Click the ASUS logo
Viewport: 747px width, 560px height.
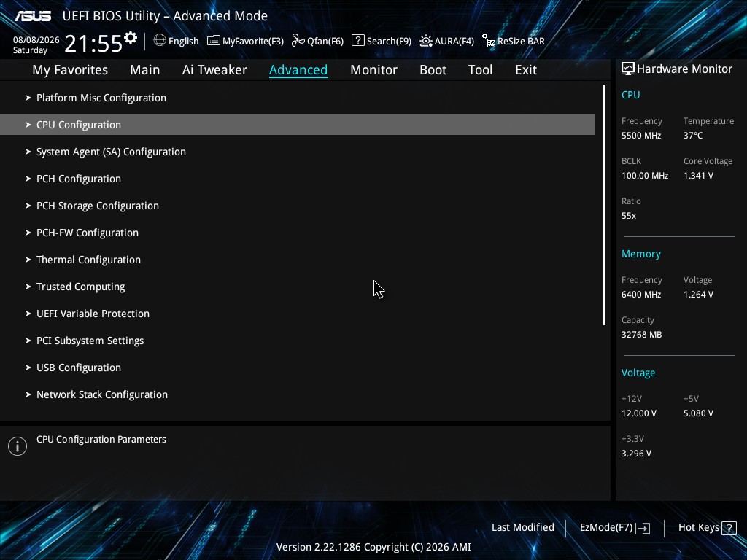coord(33,16)
